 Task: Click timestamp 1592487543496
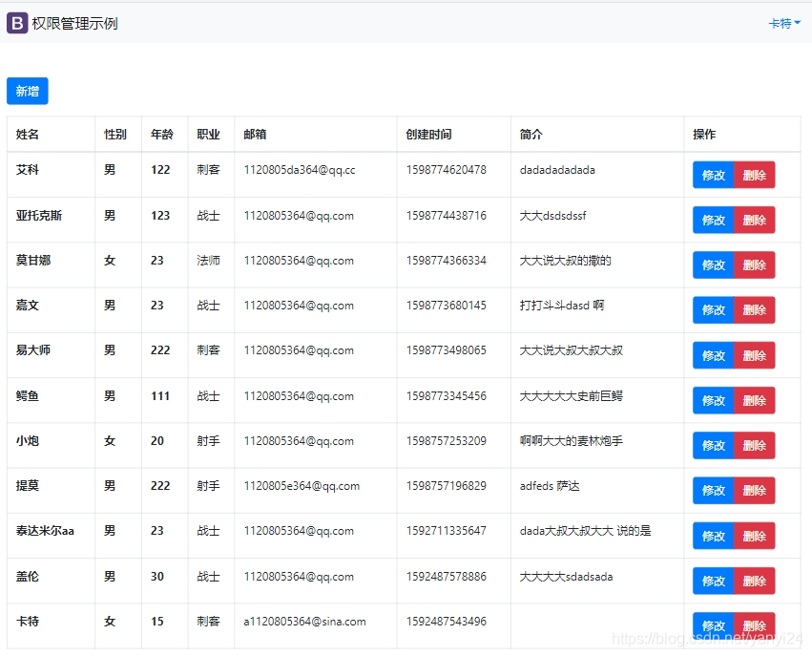coord(446,621)
